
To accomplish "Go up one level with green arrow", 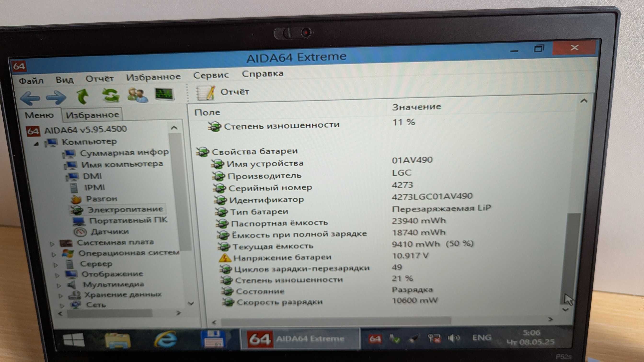I will click(83, 96).
